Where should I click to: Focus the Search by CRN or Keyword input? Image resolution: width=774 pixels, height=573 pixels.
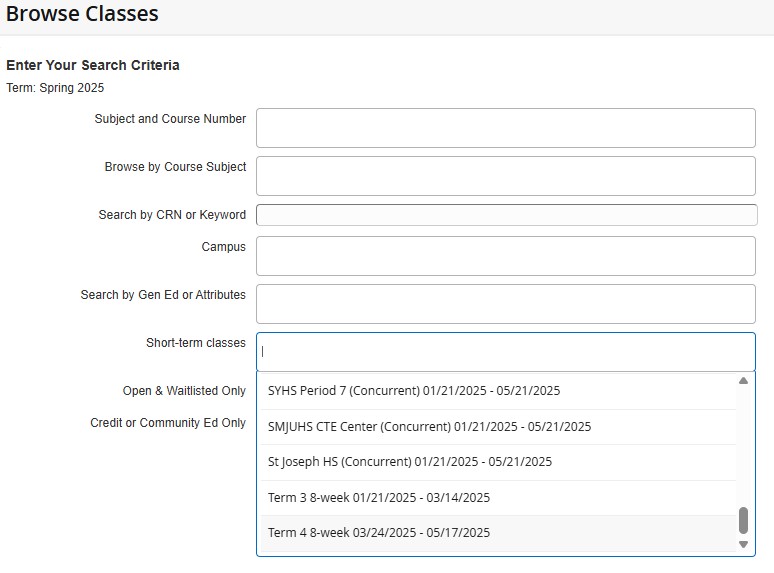505,215
